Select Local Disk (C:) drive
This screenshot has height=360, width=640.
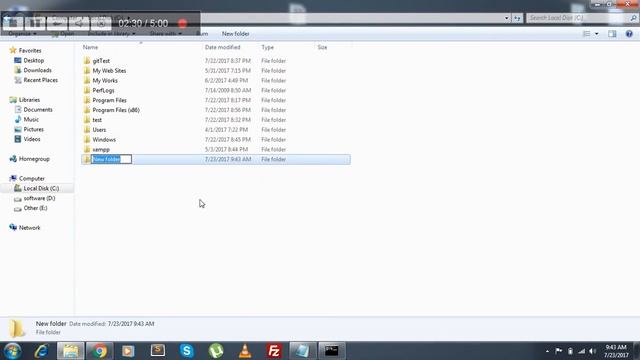pyautogui.click(x=41, y=188)
